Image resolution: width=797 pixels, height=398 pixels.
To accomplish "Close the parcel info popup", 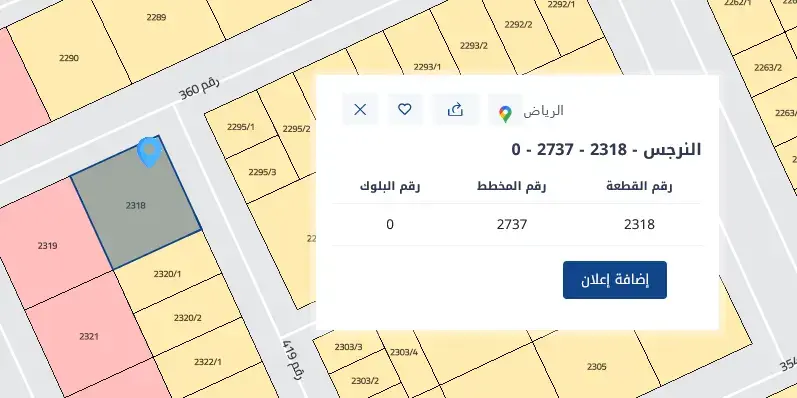I will 360,109.
